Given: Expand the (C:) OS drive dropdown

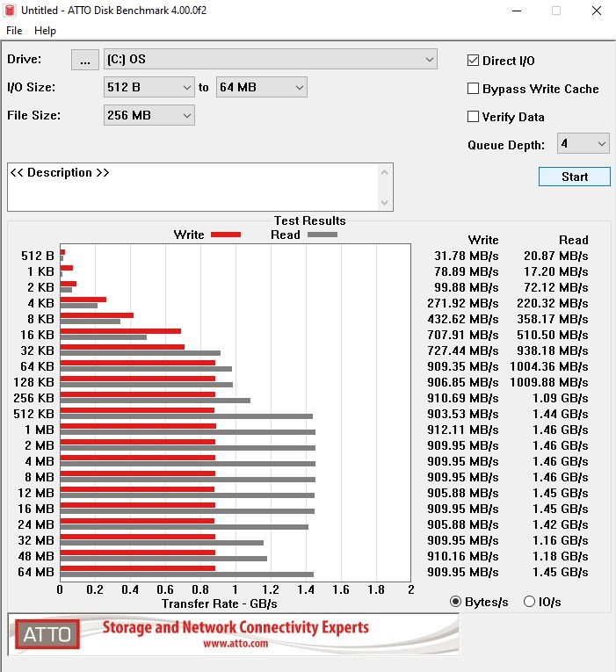Looking at the screenshot, I should [x=271, y=60].
